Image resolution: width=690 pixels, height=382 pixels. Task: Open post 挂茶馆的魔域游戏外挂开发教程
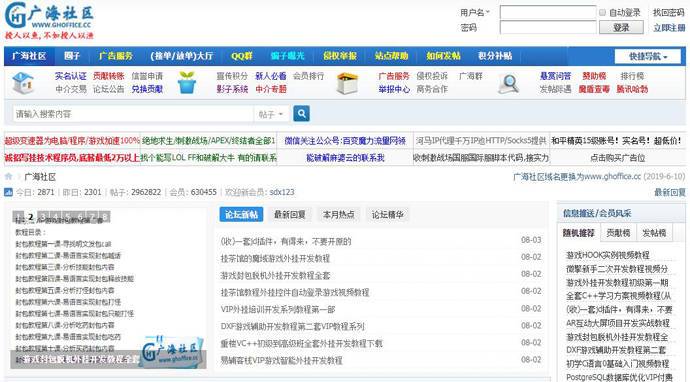click(275, 258)
